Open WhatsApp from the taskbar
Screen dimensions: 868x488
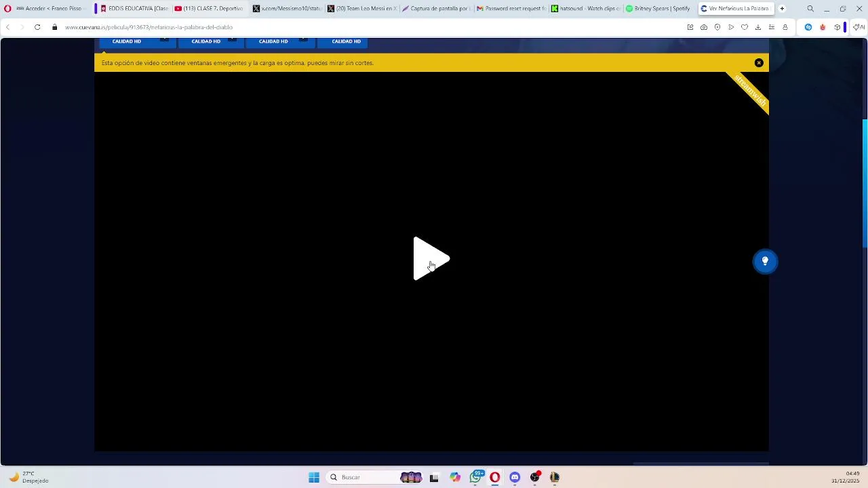[476, 477]
